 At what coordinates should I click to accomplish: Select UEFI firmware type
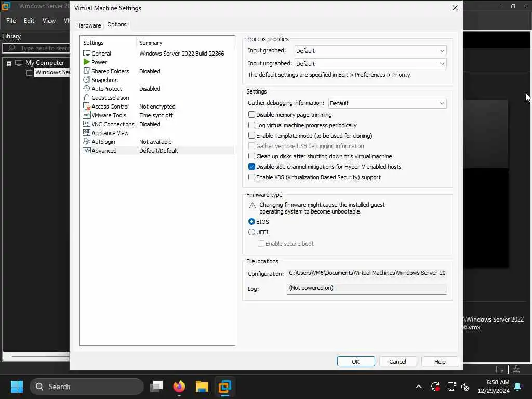point(252,232)
